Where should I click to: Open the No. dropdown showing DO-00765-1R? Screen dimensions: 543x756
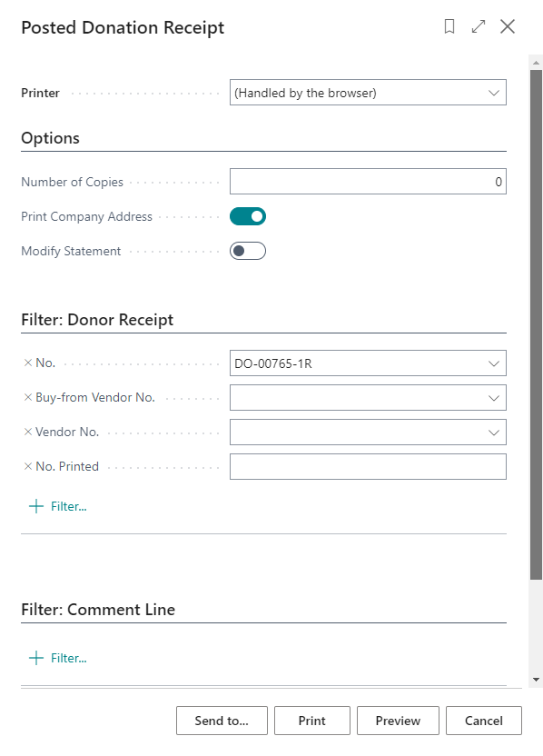pyautogui.click(x=493, y=363)
